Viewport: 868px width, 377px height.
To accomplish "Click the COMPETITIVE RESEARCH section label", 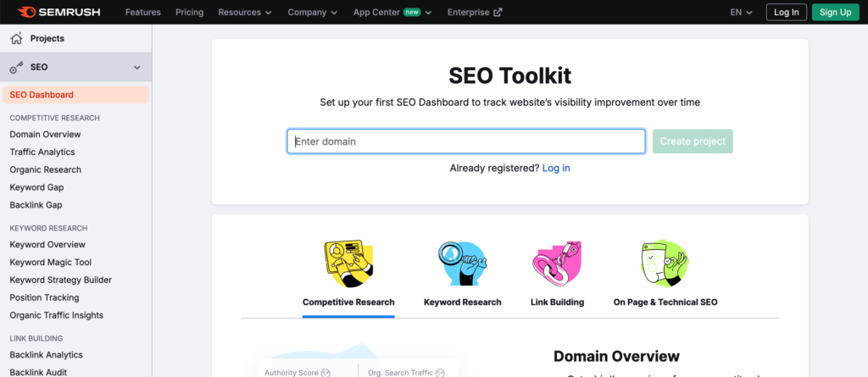I will [55, 118].
